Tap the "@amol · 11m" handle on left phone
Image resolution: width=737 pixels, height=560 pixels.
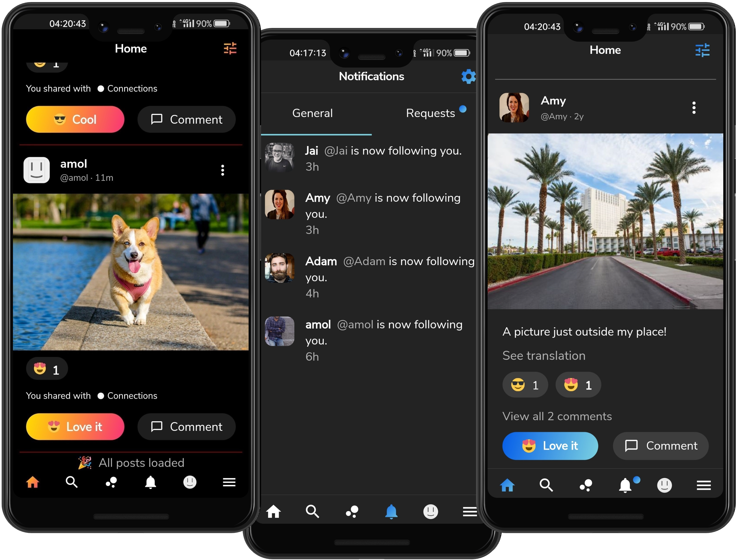[87, 178]
